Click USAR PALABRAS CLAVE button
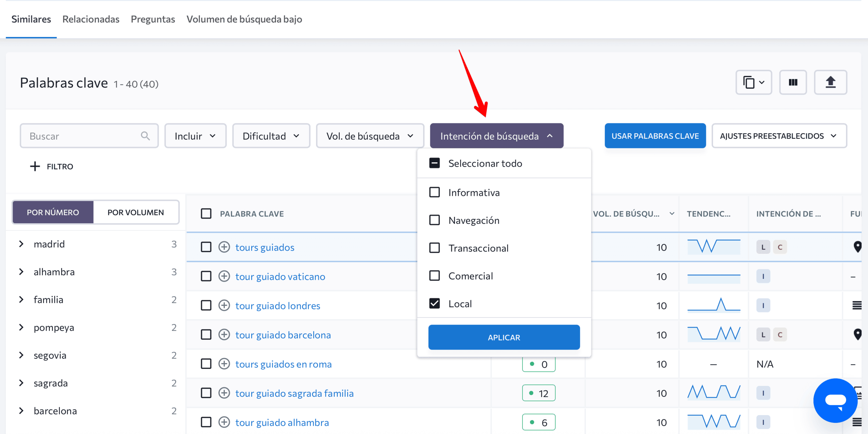The width and height of the screenshot is (868, 434). tap(655, 136)
